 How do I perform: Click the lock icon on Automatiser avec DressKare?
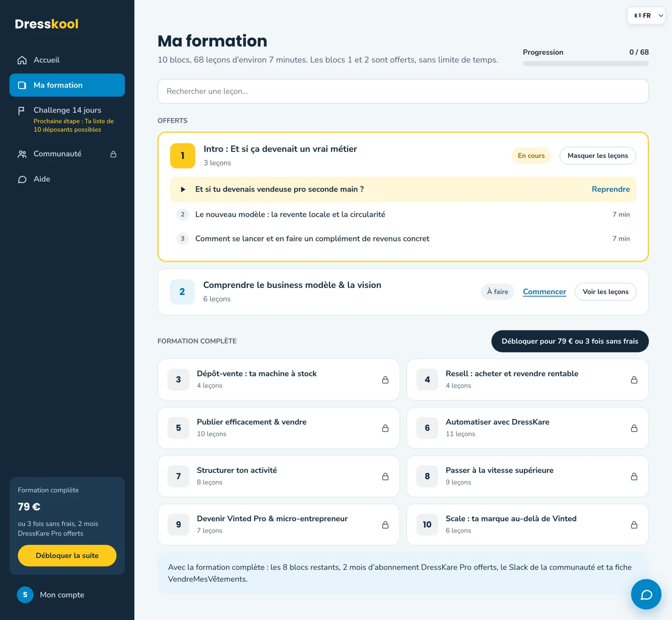(634, 428)
